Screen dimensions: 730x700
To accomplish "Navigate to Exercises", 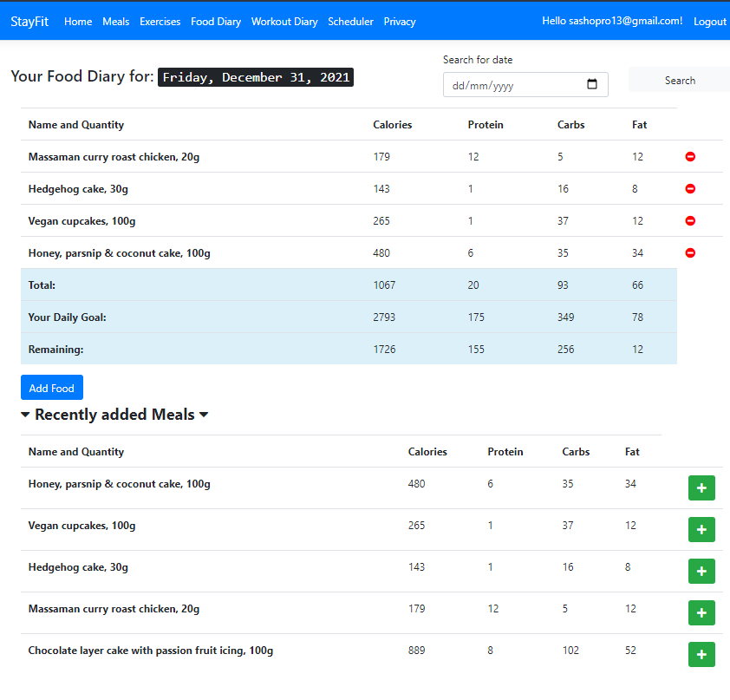I will pos(160,22).
